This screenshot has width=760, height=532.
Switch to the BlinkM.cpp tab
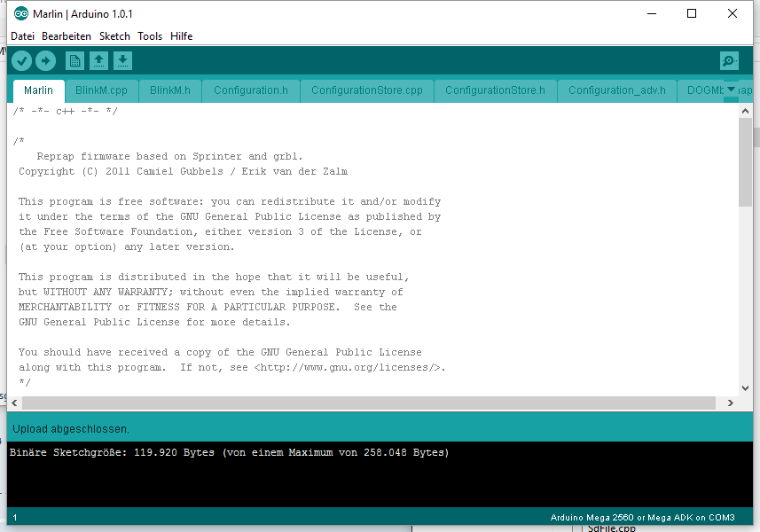pos(101,90)
